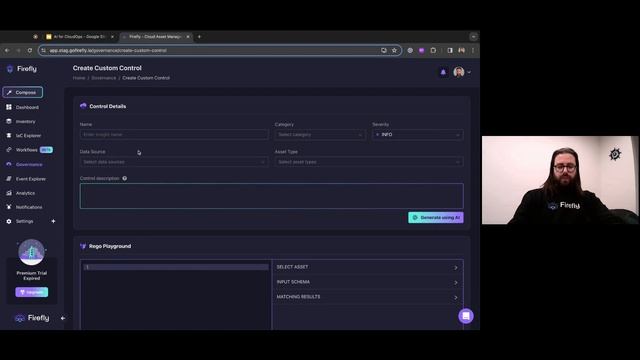Viewport: 640px width, 360px height.
Task: Open Settings in the sidebar
Action: (x=24, y=221)
